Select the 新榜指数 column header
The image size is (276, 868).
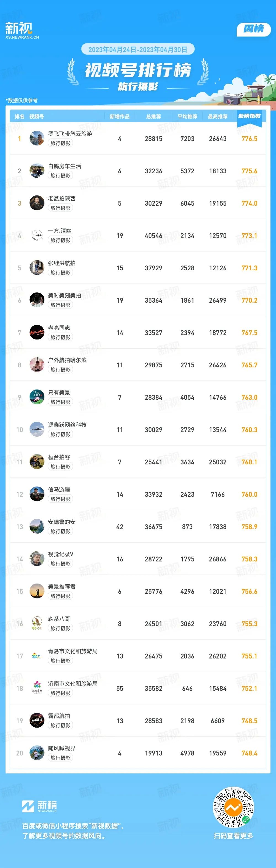click(250, 116)
